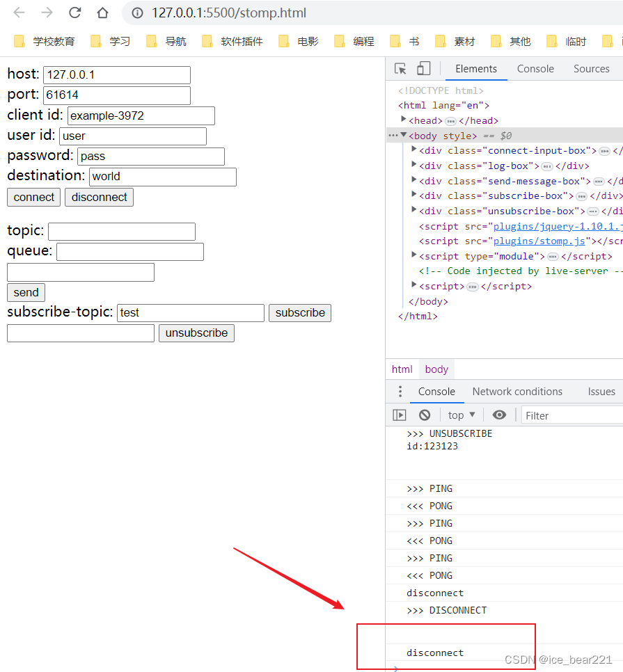Switch to the Sources tab

tap(591, 68)
